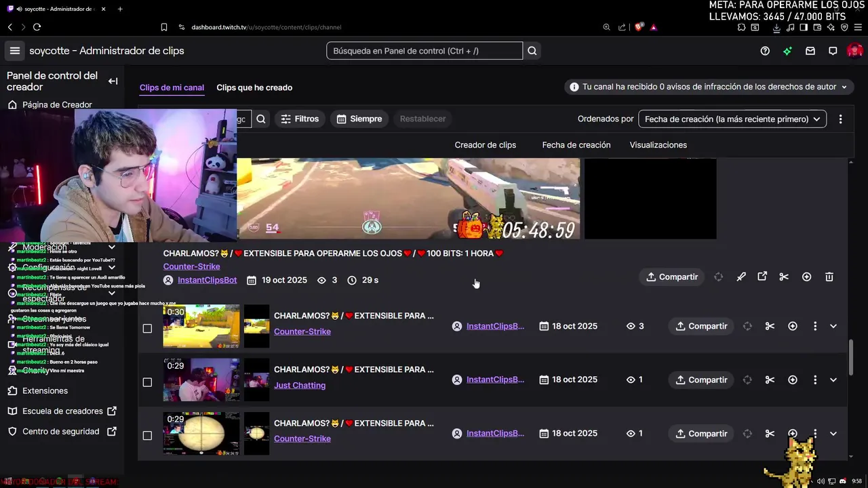Screen dimensions: 868x488
Task: Switch to Clips que he creado tab
Action: (254, 87)
